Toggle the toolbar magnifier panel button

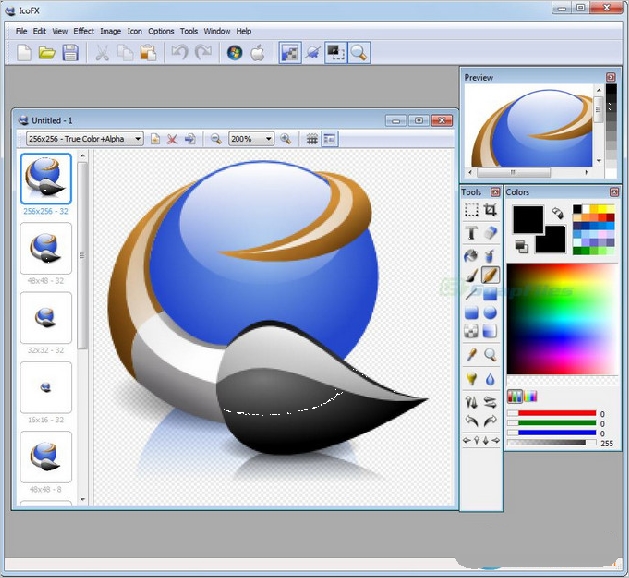coord(358,53)
